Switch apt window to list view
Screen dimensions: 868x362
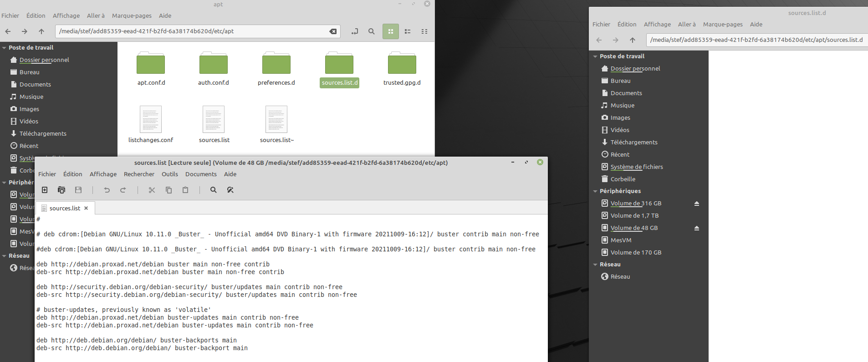(408, 31)
